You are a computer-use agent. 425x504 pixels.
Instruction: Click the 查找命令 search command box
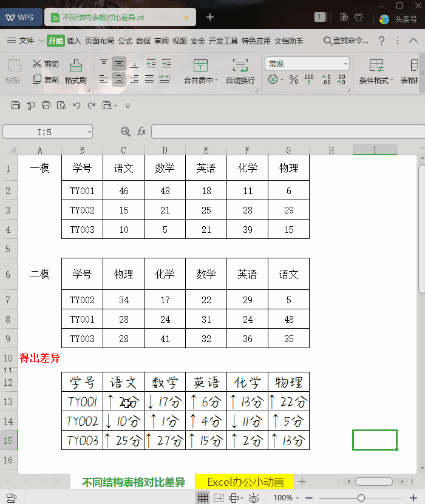pos(346,41)
